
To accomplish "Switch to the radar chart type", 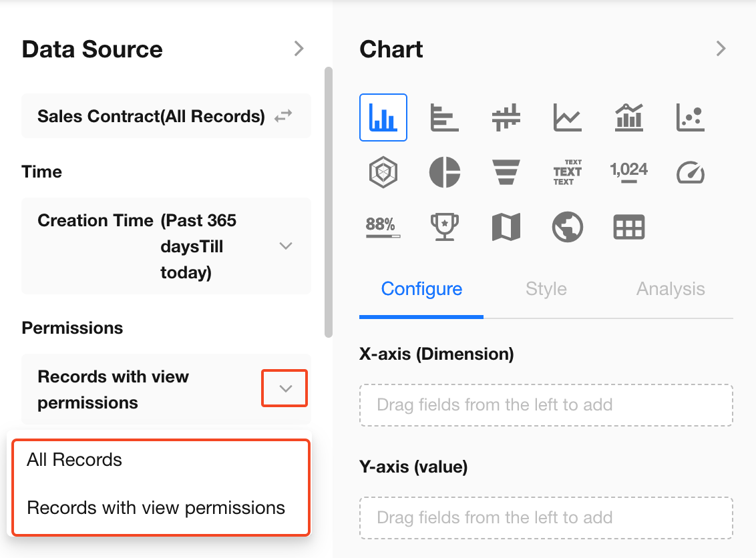I will 383,173.
